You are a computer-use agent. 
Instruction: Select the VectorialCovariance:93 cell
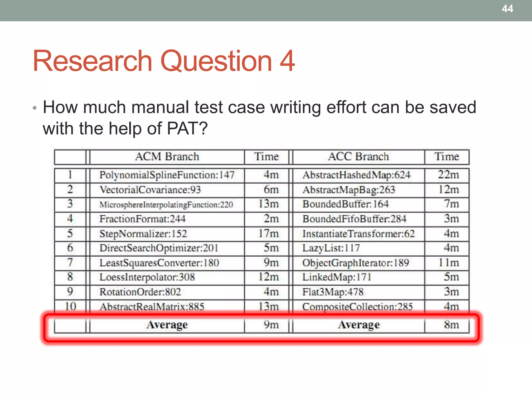click(x=150, y=190)
